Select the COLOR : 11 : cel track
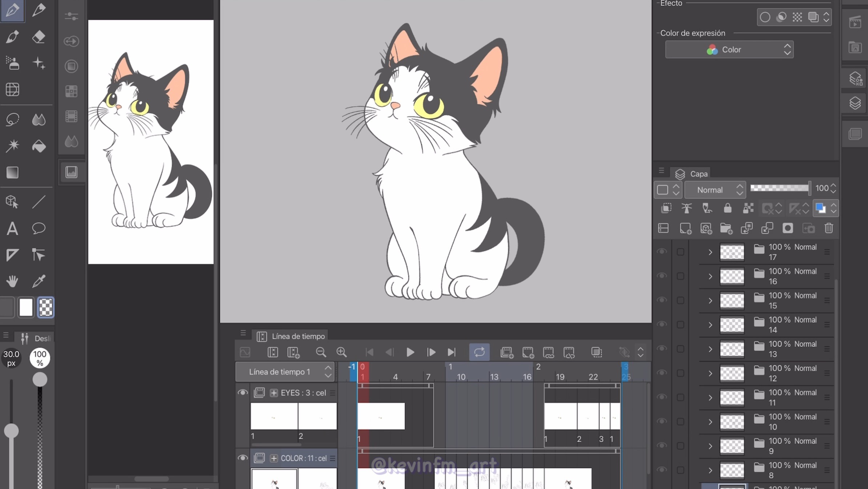Screen dimensions: 868x489 (x=294, y=458)
